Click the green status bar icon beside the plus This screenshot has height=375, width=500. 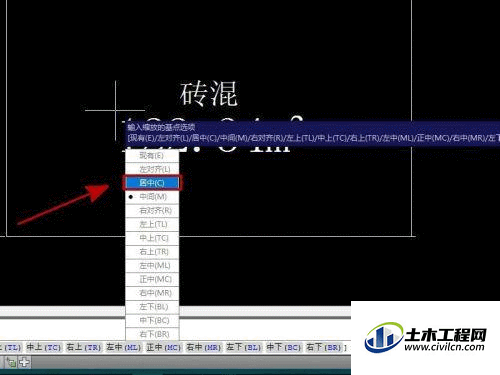coord(11,362)
